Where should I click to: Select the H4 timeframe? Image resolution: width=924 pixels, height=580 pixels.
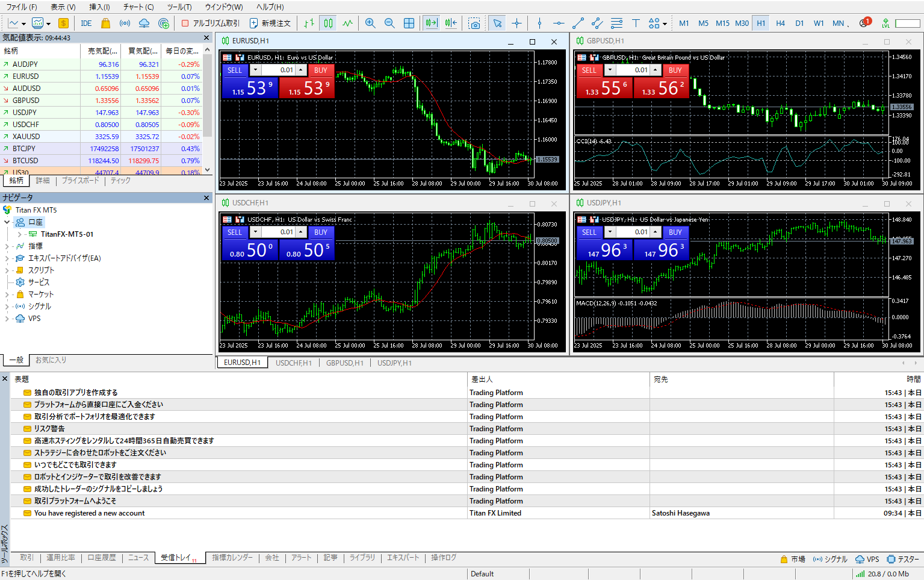click(780, 23)
